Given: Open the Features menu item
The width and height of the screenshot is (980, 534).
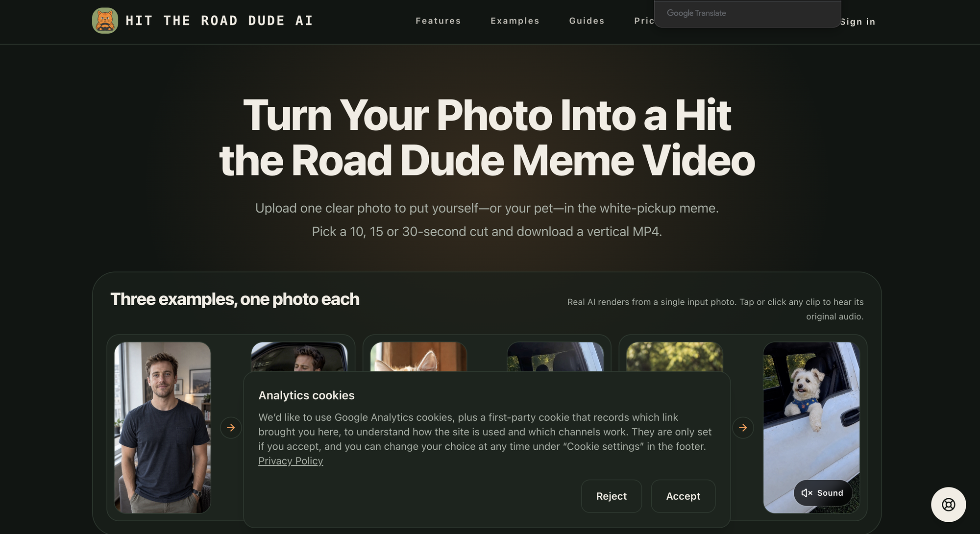Looking at the screenshot, I should click(x=438, y=21).
